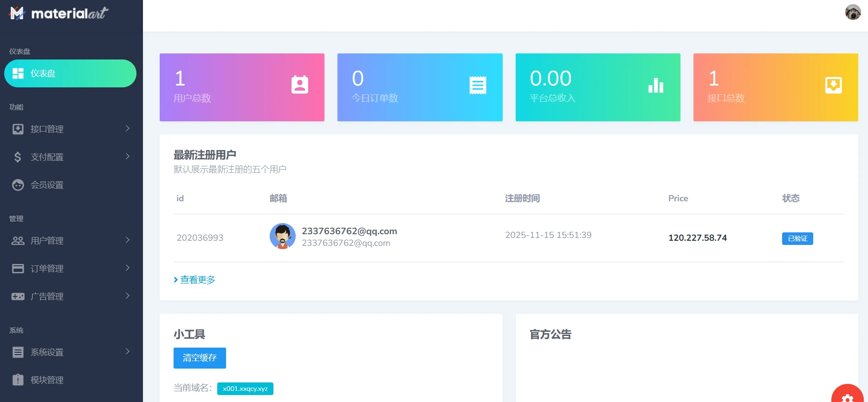Click IP address 120.227.58.74

pyautogui.click(x=698, y=238)
